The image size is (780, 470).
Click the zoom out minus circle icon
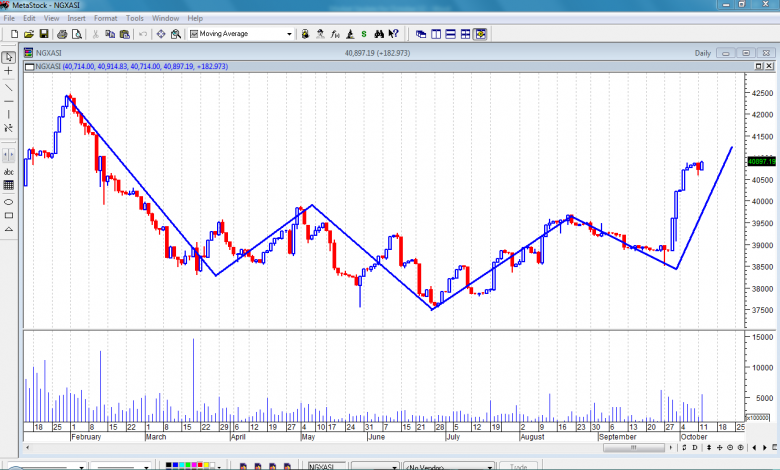(x=730, y=447)
